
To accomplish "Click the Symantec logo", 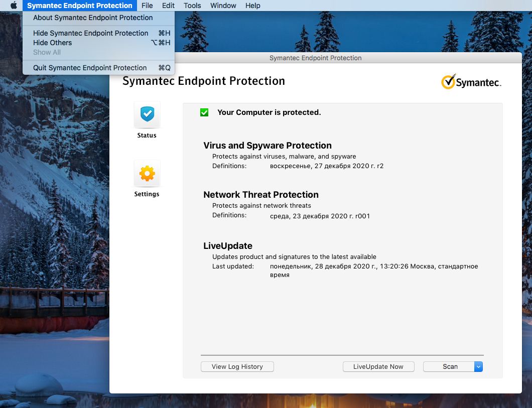I will pyautogui.click(x=471, y=82).
